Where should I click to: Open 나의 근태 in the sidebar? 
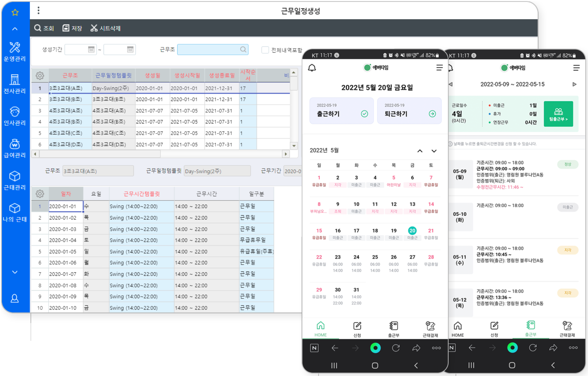pyautogui.click(x=15, y=212)
